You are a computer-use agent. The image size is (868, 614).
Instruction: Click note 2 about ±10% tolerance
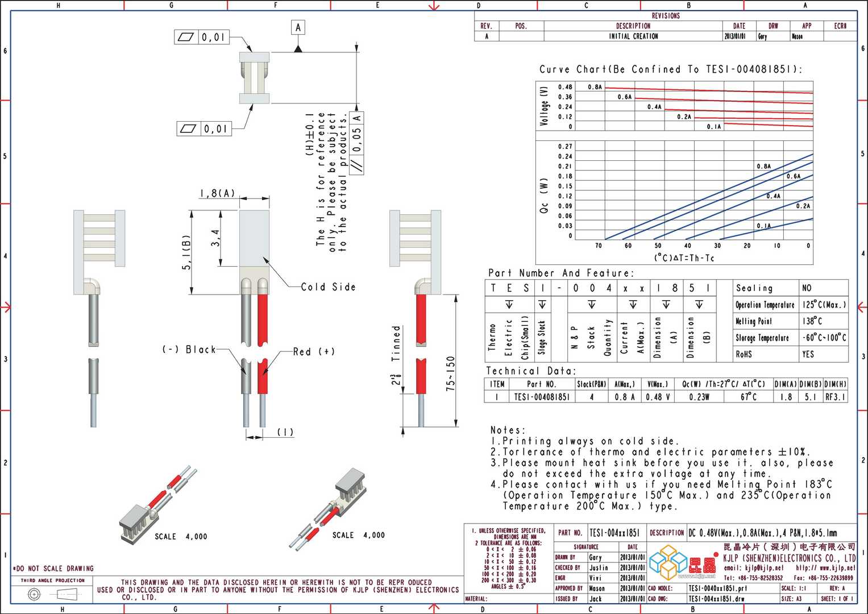[x=650, y=452]
